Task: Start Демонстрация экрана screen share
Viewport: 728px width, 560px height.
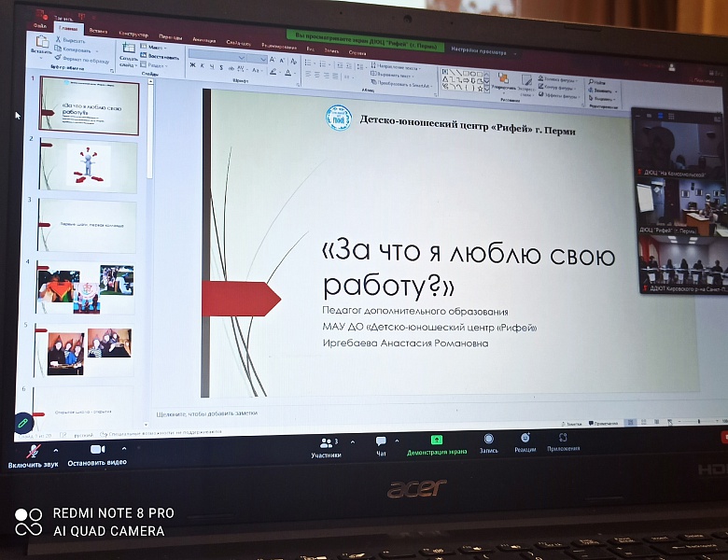Action: pos(437,445)
